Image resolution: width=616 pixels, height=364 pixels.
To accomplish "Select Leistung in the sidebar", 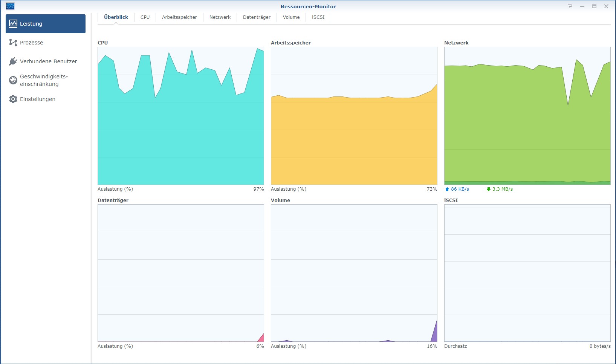I will point(46,24).
